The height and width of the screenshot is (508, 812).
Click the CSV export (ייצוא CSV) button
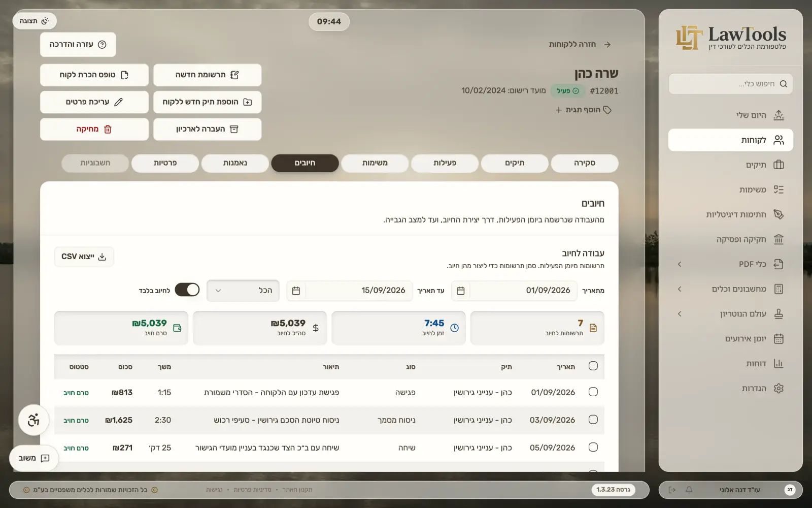coord(84,257)
